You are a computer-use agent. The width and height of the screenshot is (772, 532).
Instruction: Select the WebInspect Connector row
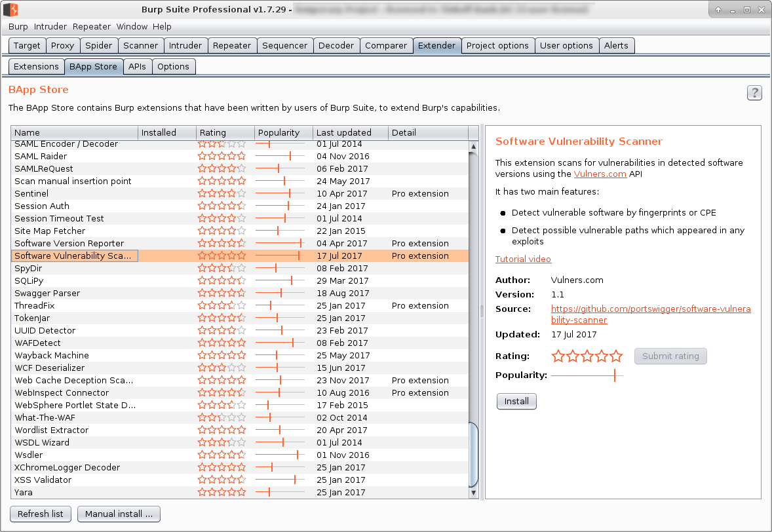coord(240,392)
